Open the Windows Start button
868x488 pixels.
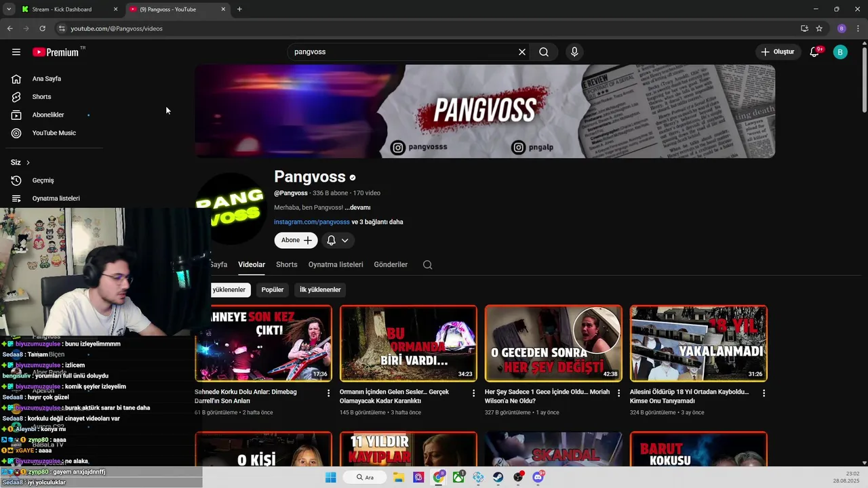pyautogui.click(x=330, y=477)
